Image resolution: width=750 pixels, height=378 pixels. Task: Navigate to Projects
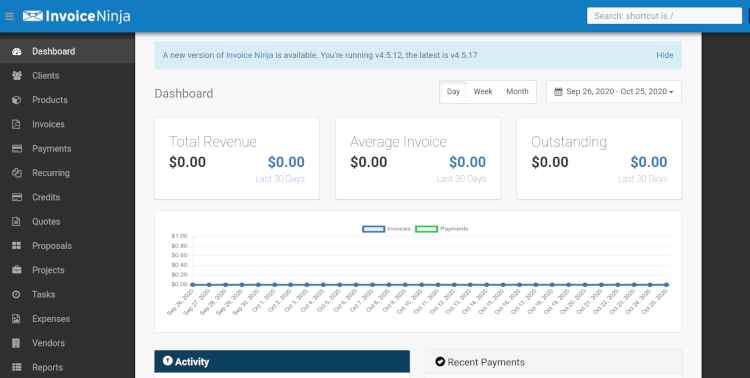tap(67, 270)
